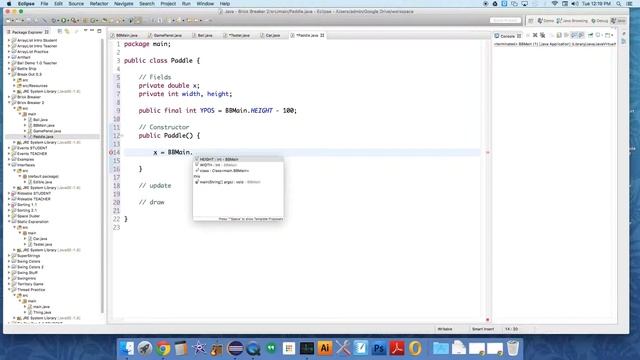The image size is (640, 360).
Task: Switch to the Java perspective
Action: [619, 20]
